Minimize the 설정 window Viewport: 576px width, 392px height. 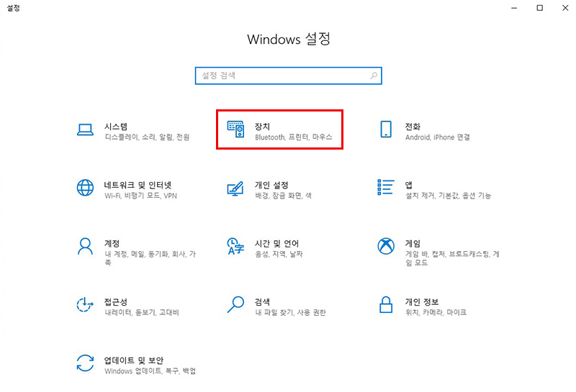514,8
